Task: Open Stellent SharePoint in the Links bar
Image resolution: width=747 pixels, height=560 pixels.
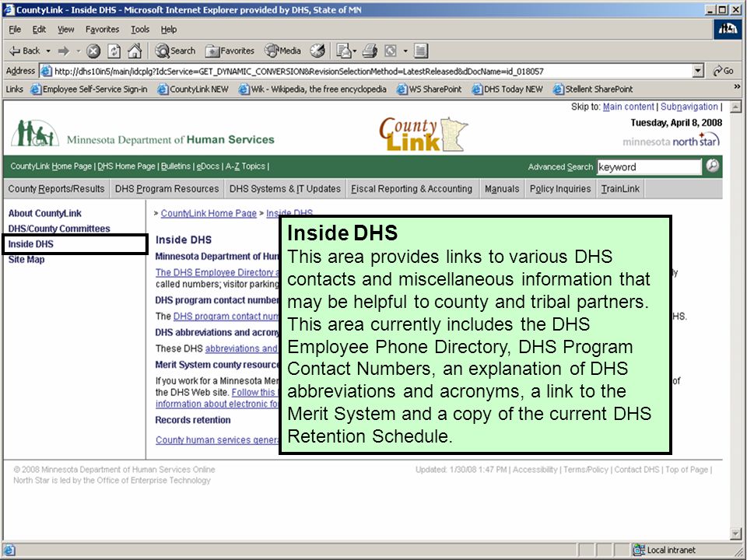Action: point(593,89)
